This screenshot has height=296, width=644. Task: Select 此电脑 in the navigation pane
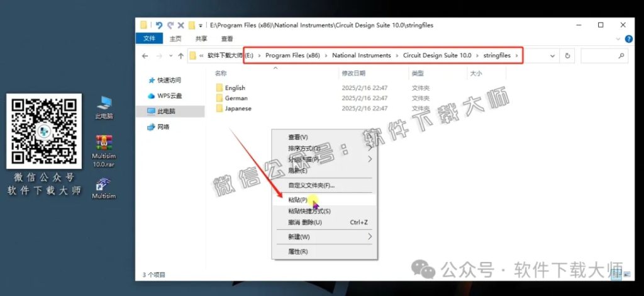[170, 111]
